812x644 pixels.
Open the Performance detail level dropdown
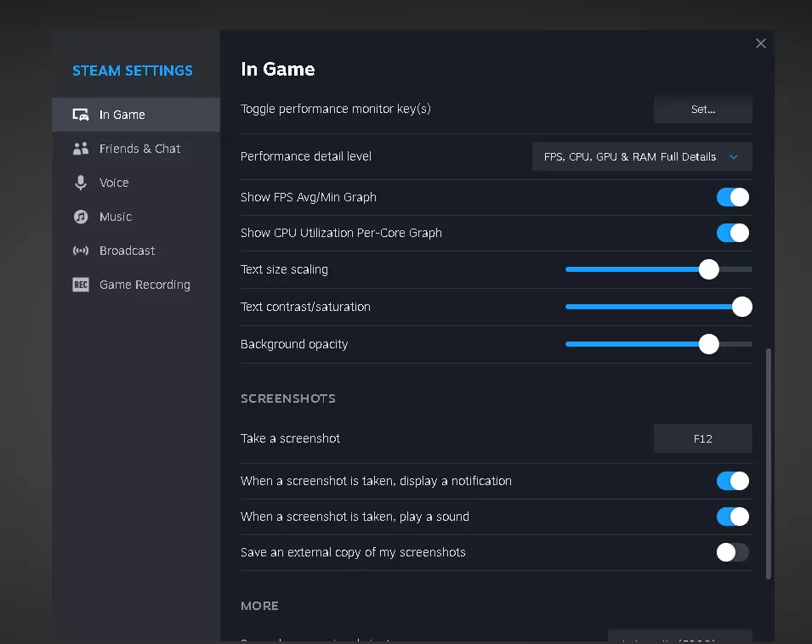pyautogui.click(x=641, y=157)
